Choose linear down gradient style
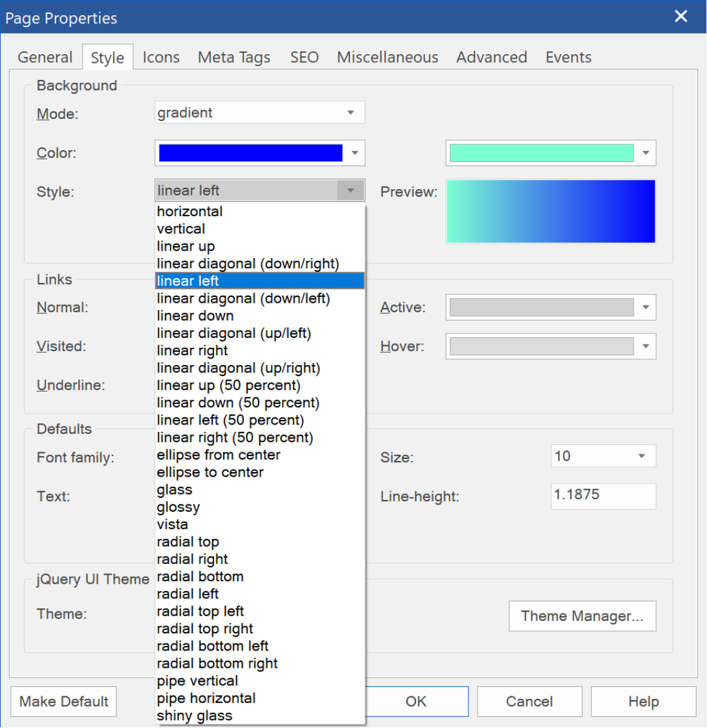The height and width of the screenshot is (728, 707). pyautogui.click(x=260, y=315)
